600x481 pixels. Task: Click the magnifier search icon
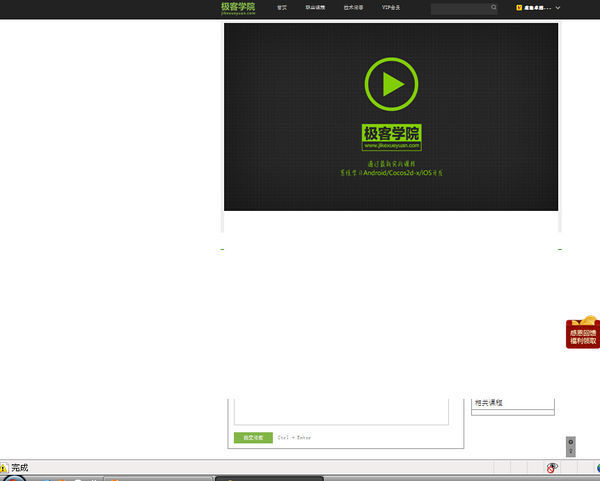tap(494, 7)
